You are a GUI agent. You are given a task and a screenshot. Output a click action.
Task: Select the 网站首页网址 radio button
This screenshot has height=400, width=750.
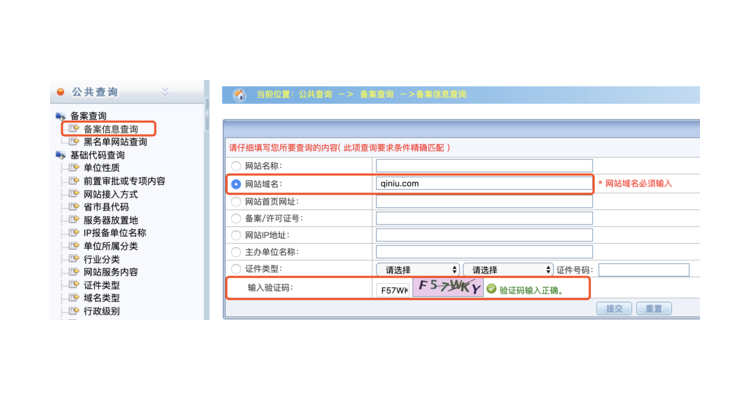click(236, 201)
